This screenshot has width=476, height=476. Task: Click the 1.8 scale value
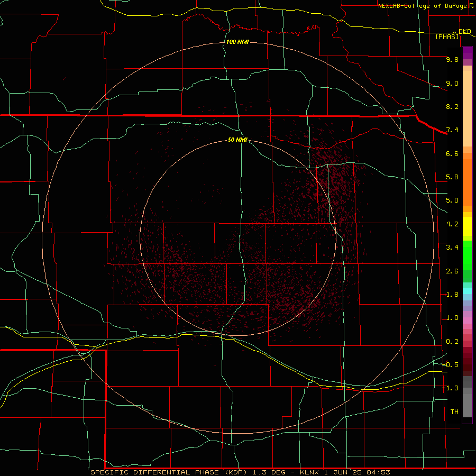(x=452, y=295)
